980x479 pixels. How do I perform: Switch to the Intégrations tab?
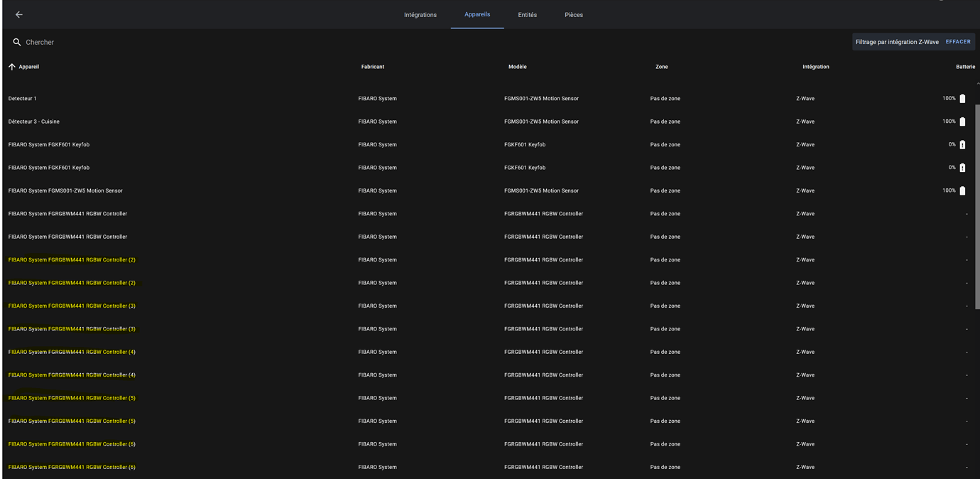[420, 14]
